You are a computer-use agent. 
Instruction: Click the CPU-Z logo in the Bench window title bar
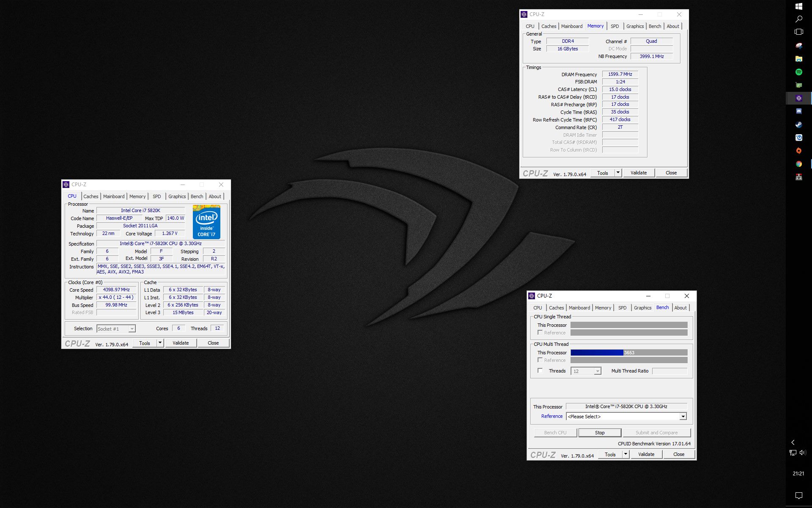pyautogui.click(x=532, y=296)
